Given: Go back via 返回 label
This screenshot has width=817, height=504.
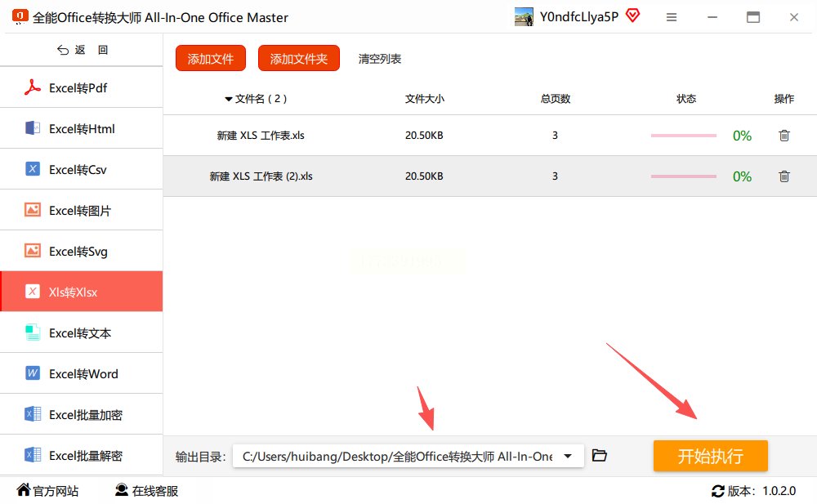Looking at the screenshot, I should [x=92, y=50].
